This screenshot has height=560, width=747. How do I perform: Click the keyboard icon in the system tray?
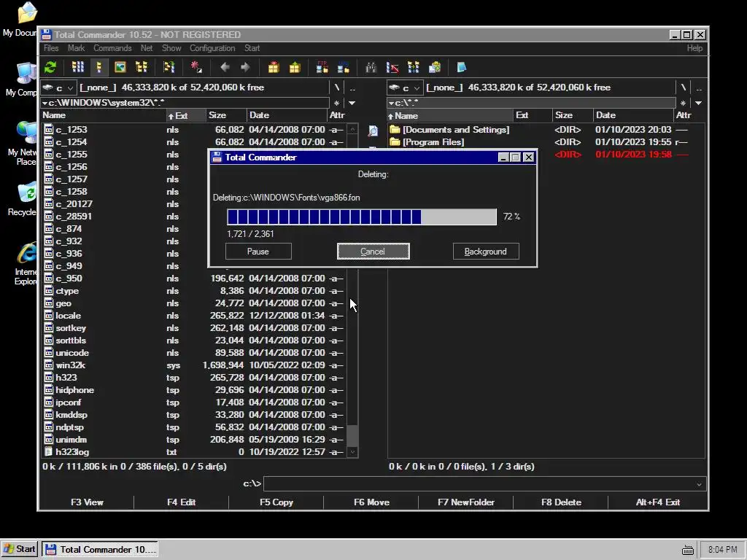tap(687, 550)
